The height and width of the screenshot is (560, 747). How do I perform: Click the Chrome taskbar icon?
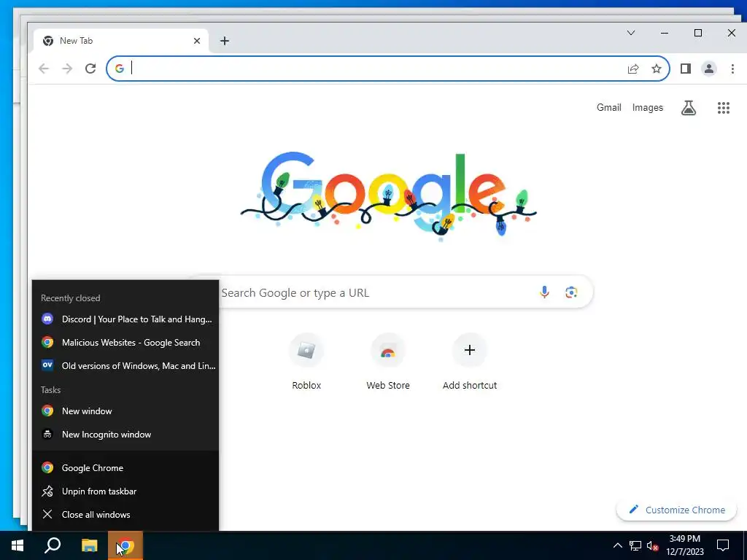[x=125, y=545]
